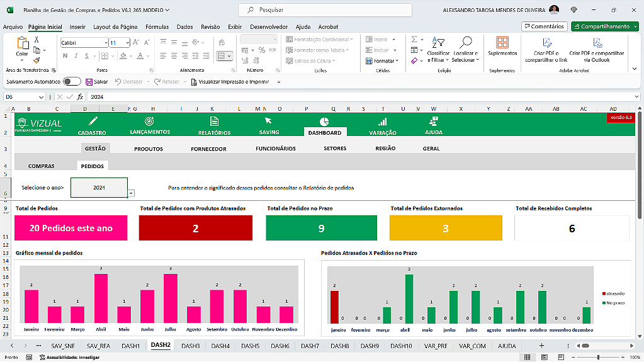644x362 pixels.
Task: Open the VARIAÇÃO bar chart icon
Action: (382, 122)
